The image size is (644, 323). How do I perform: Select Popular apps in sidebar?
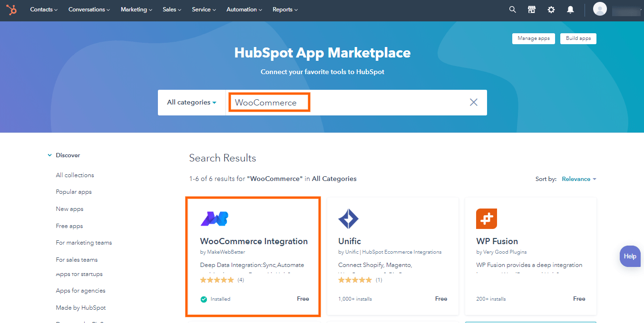click(x=74, y=192)
